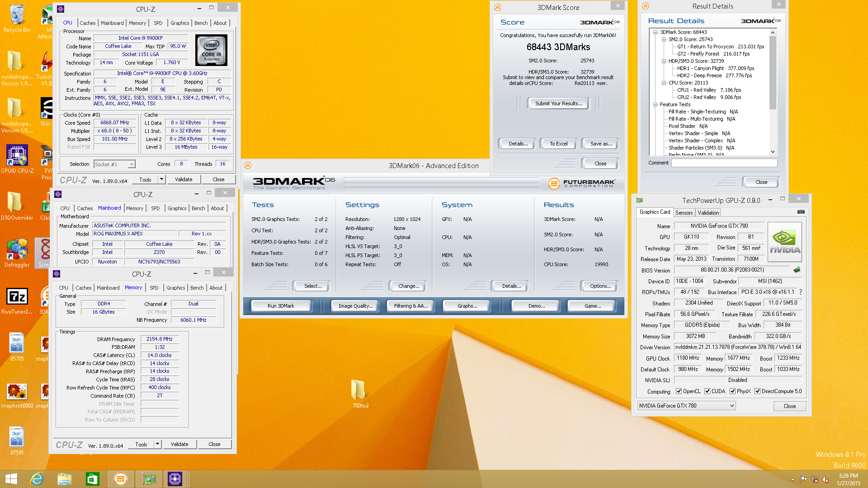The height and width of the screenshot is (488, 868).
Task: Open Image Quality... in 3DMark06
Action: [x=355, y=306]
